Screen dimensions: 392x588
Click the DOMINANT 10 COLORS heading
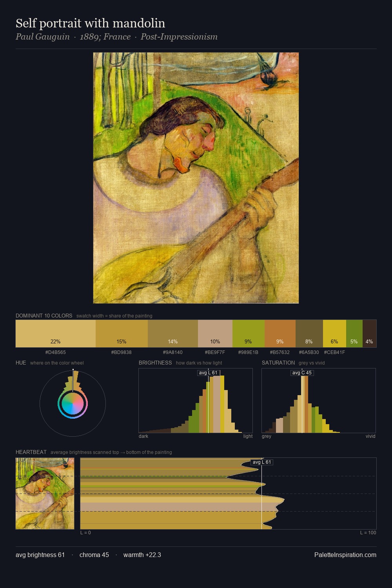[44, 316]
